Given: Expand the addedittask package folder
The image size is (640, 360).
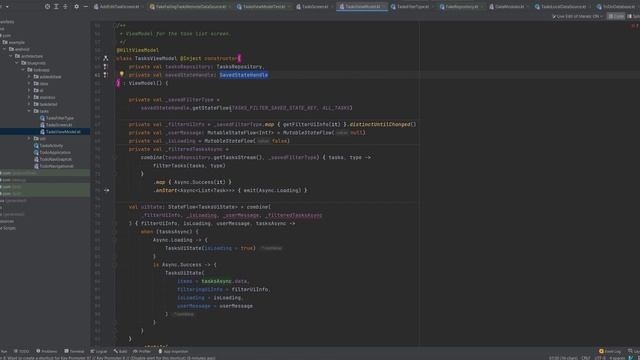Looking at the screenshot, I should [x=29, y=77].
